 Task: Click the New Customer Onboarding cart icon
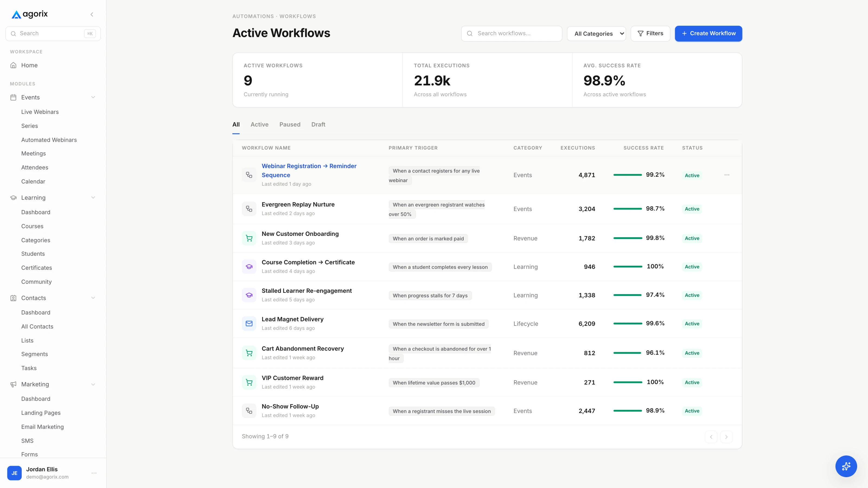click(249, 238)
